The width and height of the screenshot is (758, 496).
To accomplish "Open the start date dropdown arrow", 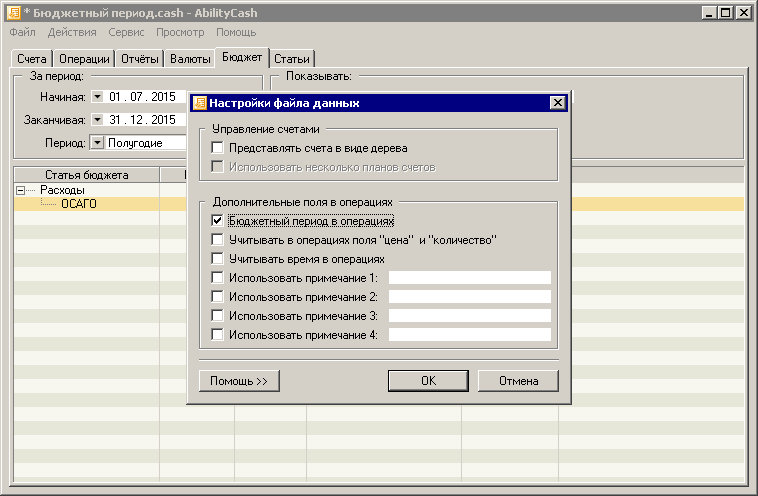I will pyautogui.click(x=97, y=97).
